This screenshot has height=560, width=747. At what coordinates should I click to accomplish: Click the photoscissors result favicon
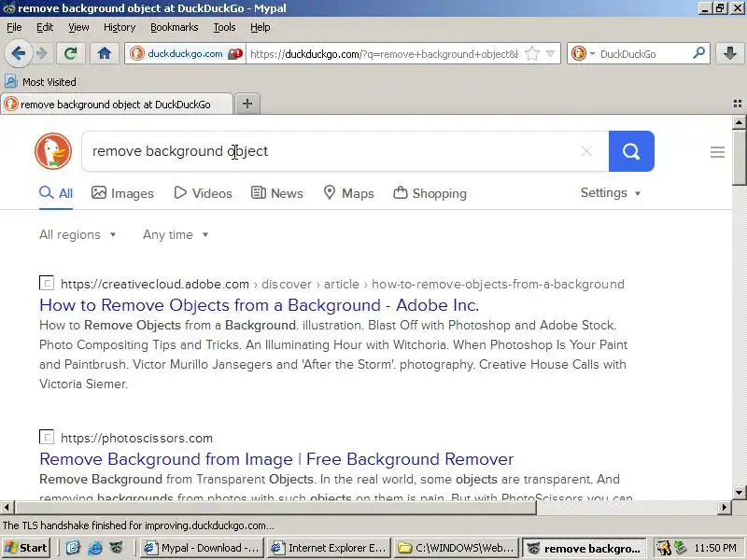pos(46,437)
